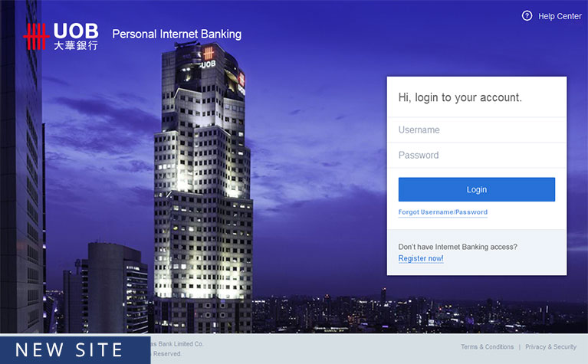This screenshot has height=364, width=588.
Task: Click 'Don't have Internet Banking access?' text
Action: 458,247
